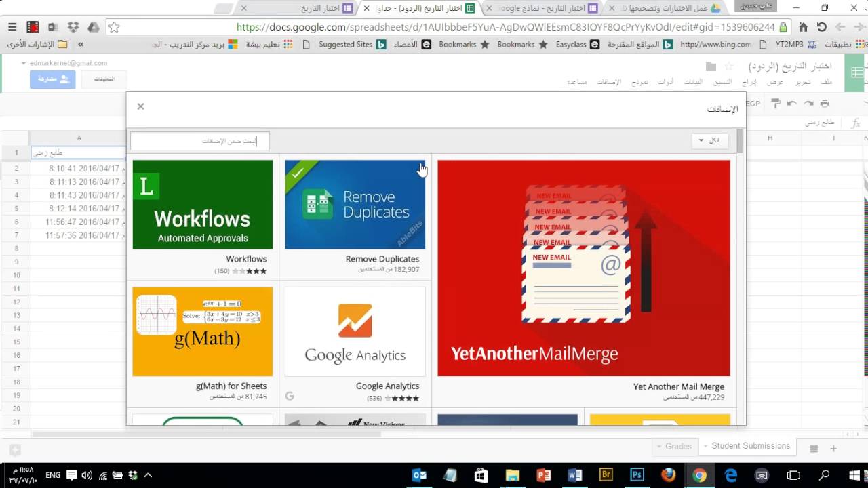Image resolution: width=868 pixels, height=488 pixels.
Task: Open Photoshop from the taskbar
Action: pyautogui.click(x=637, y=475)
